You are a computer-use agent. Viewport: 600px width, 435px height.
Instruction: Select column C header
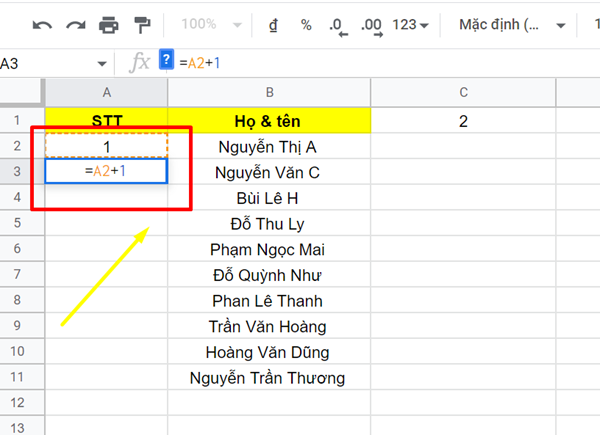[463, 92]
